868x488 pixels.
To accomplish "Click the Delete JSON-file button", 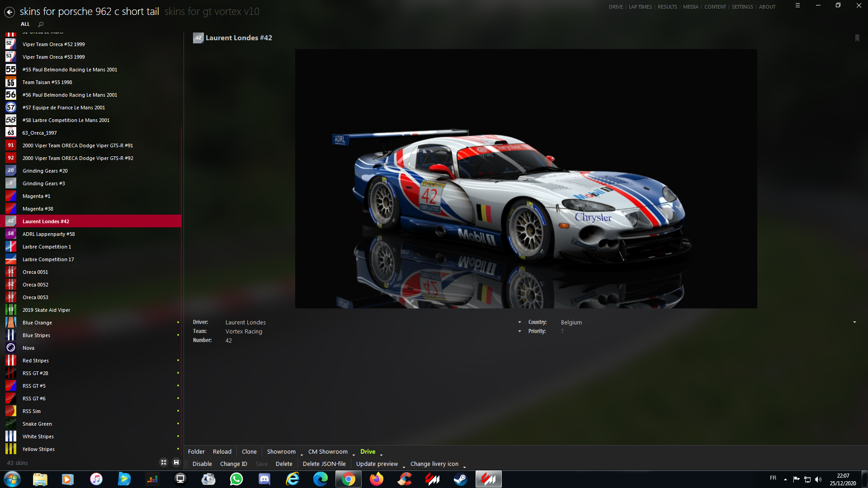I will click(x=324, y=464).
